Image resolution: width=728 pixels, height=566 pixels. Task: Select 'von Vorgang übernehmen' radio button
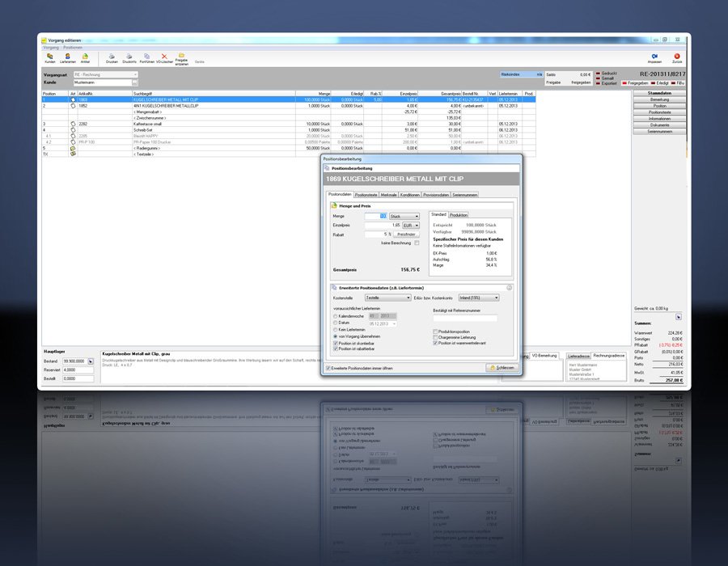[335, 336]
